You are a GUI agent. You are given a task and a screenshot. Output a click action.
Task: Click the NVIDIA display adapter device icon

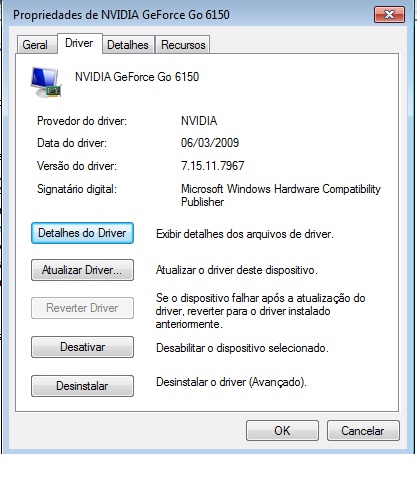point(46,82)
